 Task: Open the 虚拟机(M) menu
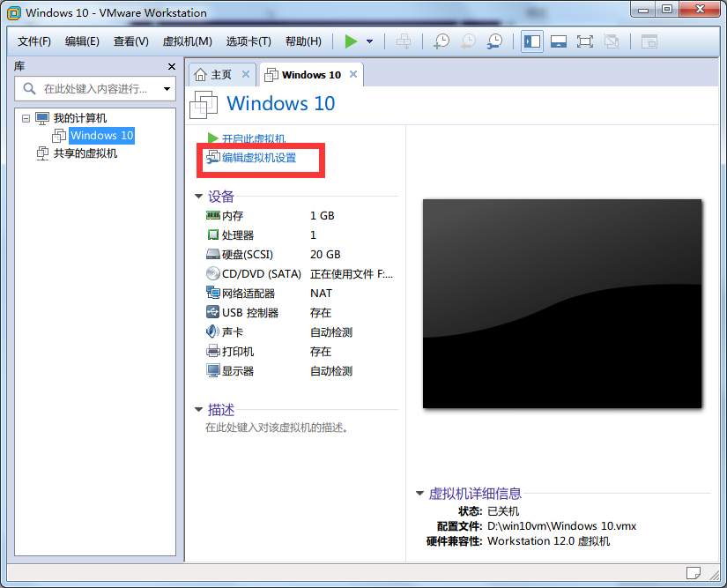[x=187, y=41]
